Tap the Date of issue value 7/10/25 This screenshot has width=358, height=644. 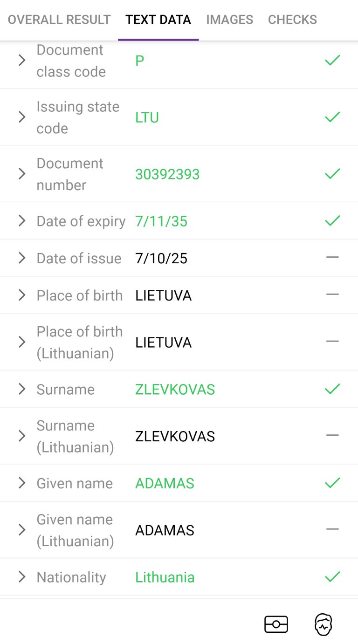coord(161,258)
